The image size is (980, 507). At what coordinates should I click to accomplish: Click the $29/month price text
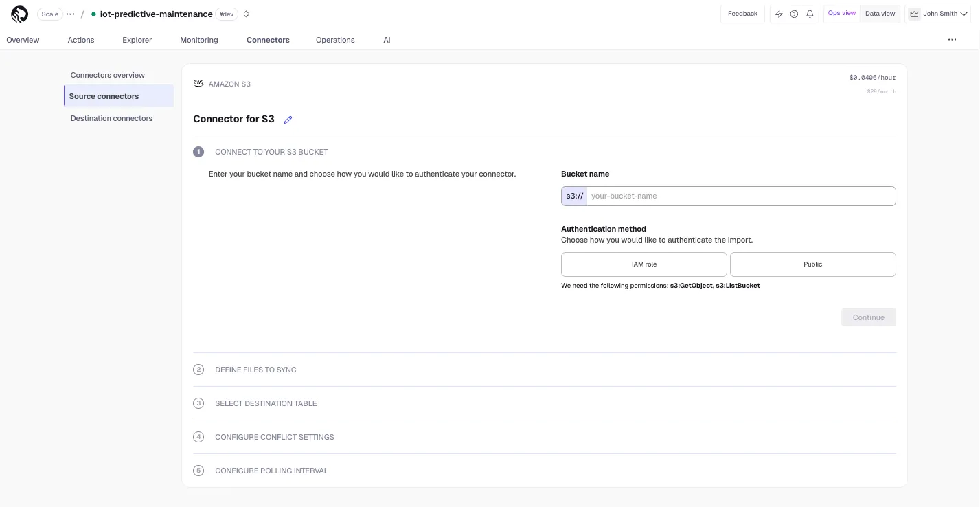click(x=881, y=91)
